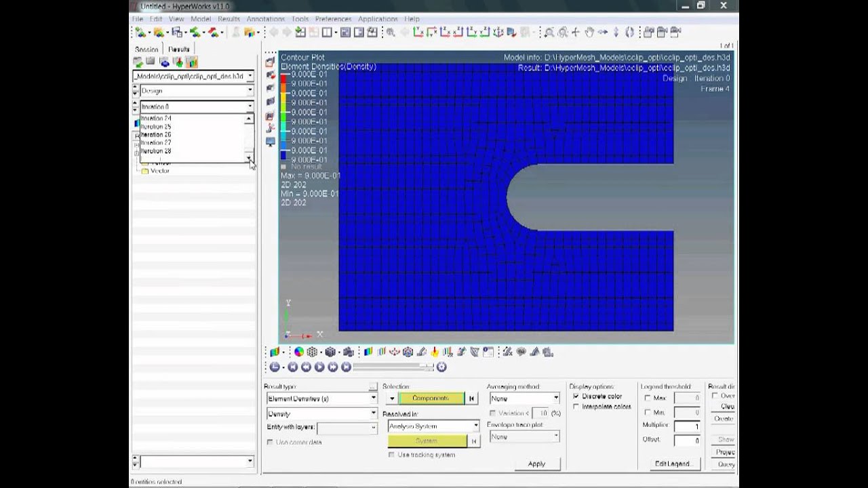Toggle the Use tracking system checkbox

tap(391, 455)
